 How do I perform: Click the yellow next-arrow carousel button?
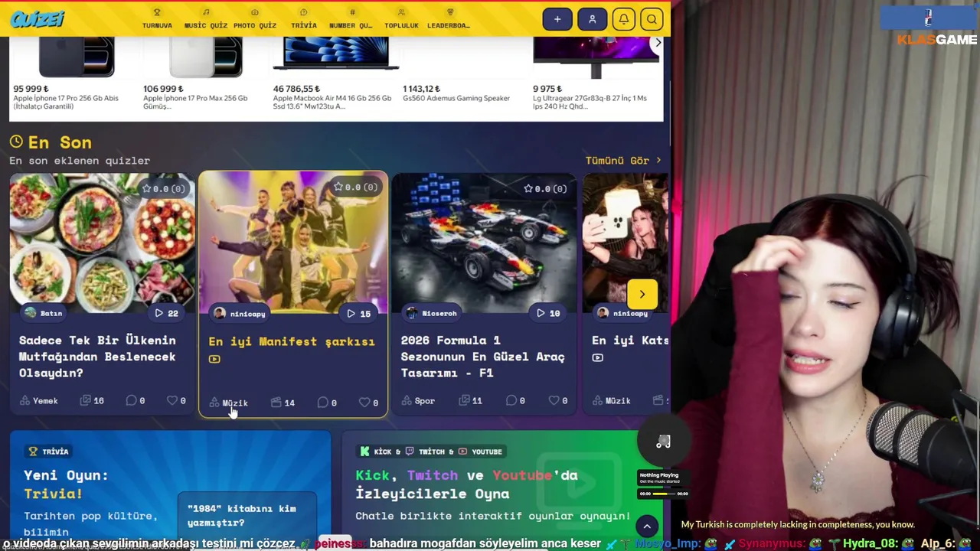[642, 295]
